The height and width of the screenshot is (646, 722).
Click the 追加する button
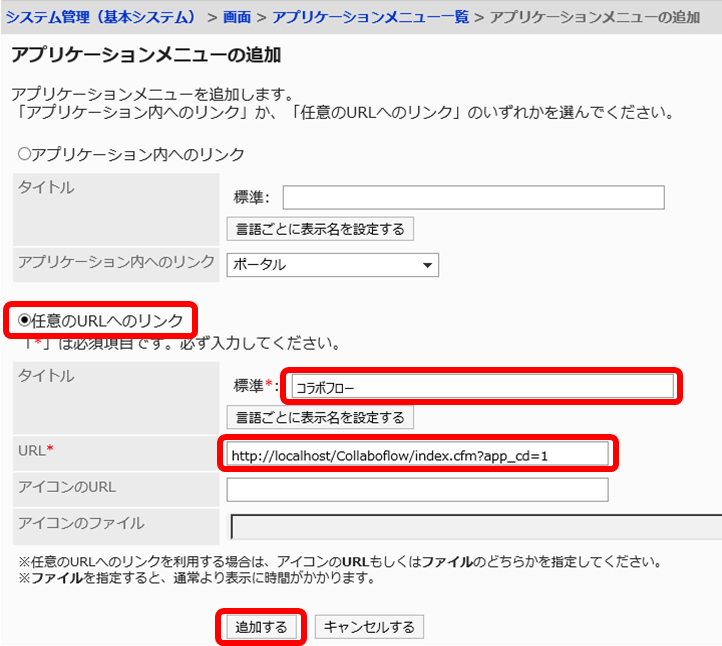click(x=261, y=627)
